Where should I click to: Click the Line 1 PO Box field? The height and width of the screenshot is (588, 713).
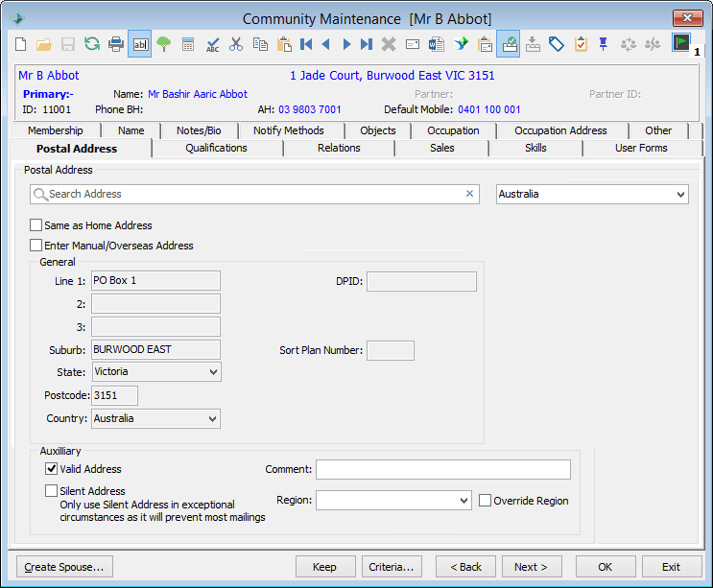[156, 280]
